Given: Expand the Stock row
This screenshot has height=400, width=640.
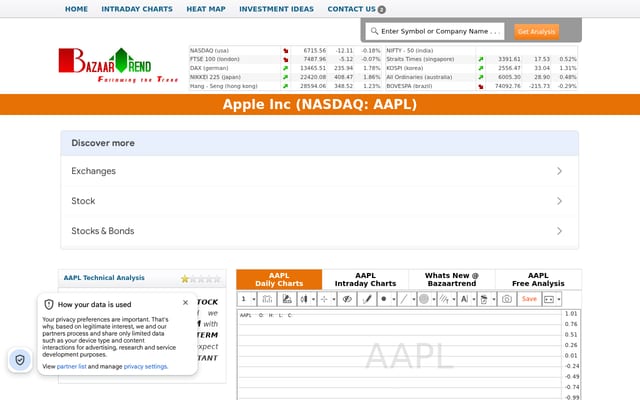Looking at the screenshot, I should click(320, 201).
